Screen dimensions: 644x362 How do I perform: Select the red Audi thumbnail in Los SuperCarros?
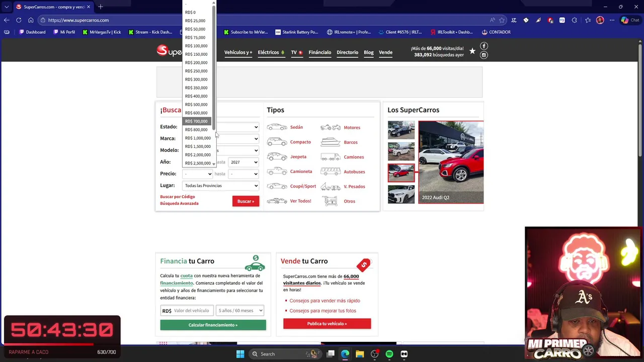[401, 173]
